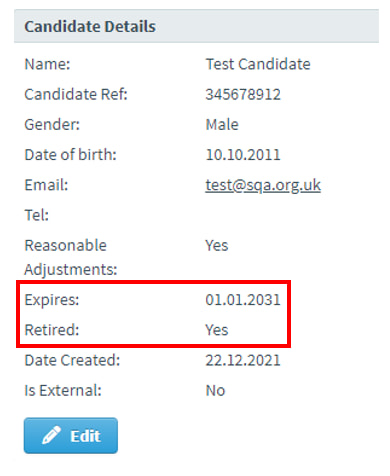Click the Edit button
This screenshot has height=476, width=390.
[71, 435]
